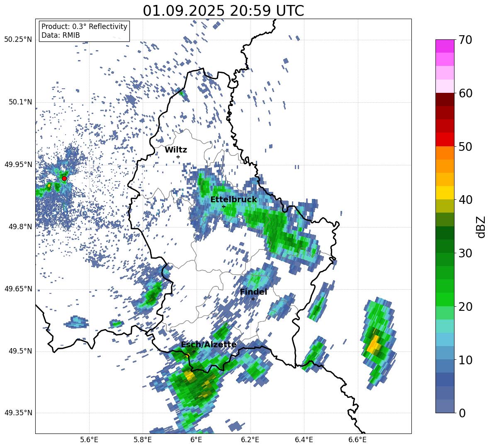Click the 6°E longitude label

click(x=196, y=440)
